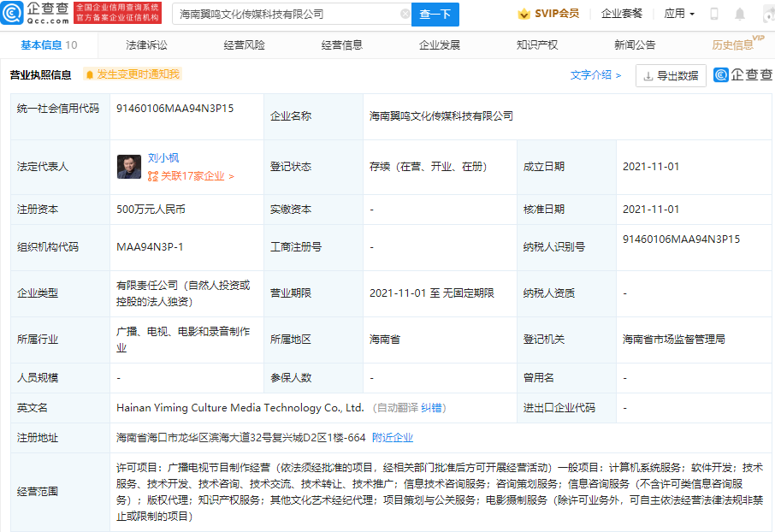Click the Qcc.com logo in the header

[x=34, y=13]
